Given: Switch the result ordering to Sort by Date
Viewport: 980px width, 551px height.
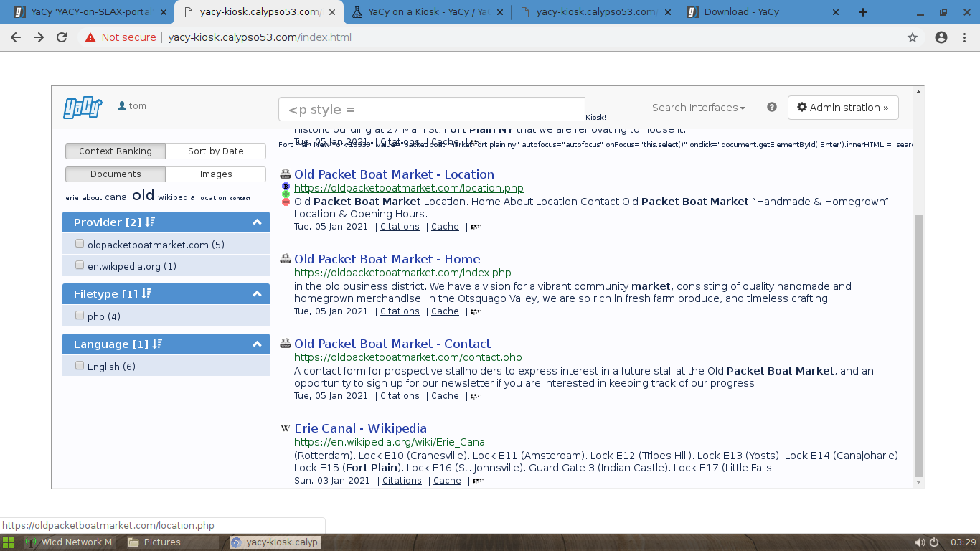Looking at the screenshot, I should [x=216, y=151].
